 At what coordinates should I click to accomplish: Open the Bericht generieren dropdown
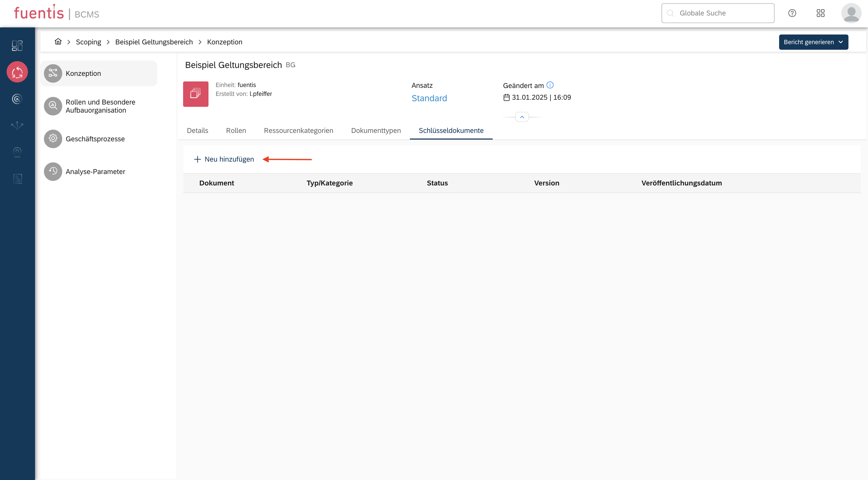tap(813, 42)
